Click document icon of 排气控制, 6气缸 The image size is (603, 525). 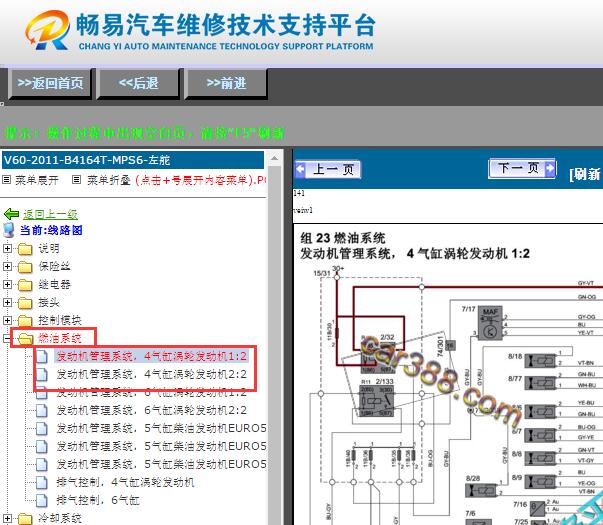[x=42, y=500]
